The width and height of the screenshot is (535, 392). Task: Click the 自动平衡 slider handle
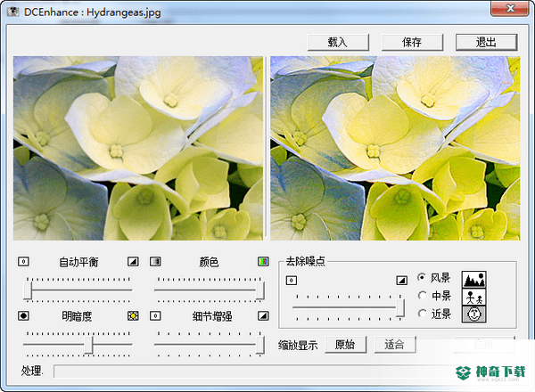pyautogui.click(x=28, y=290)
